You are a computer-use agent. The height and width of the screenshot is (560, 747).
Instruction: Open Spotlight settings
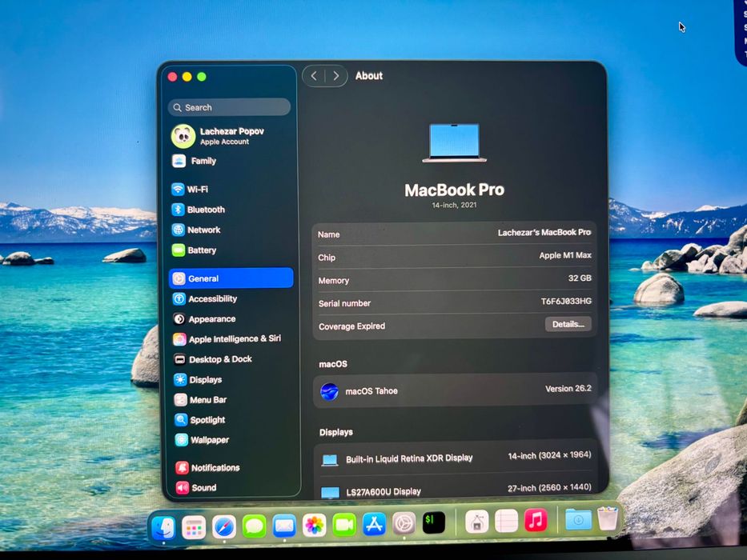pos(199,419)
